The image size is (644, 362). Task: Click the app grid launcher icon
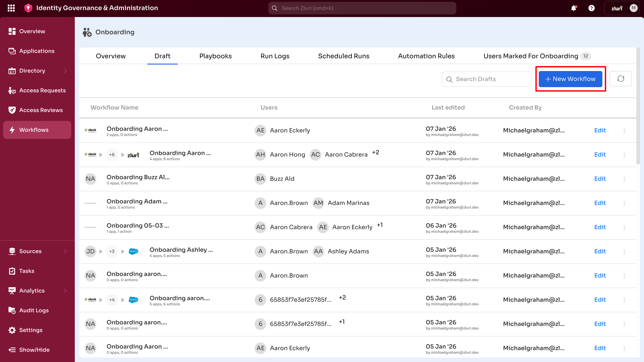point(11,8)
